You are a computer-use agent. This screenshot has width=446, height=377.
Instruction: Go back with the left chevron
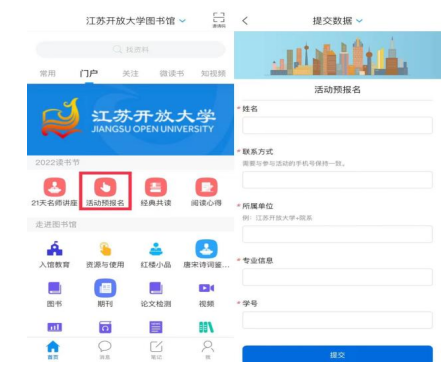click(245, 21)
